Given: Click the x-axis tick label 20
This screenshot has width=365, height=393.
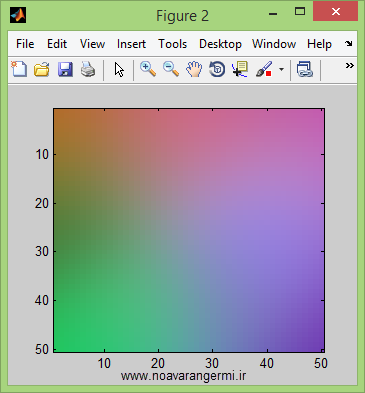Looking at the screenshot, I should click(x=158, y=363).
